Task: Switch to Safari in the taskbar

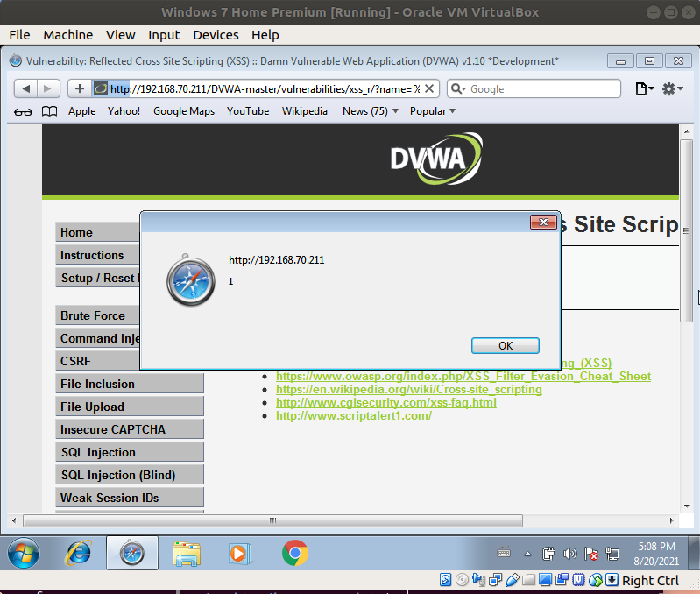Action: pos(132,554)
